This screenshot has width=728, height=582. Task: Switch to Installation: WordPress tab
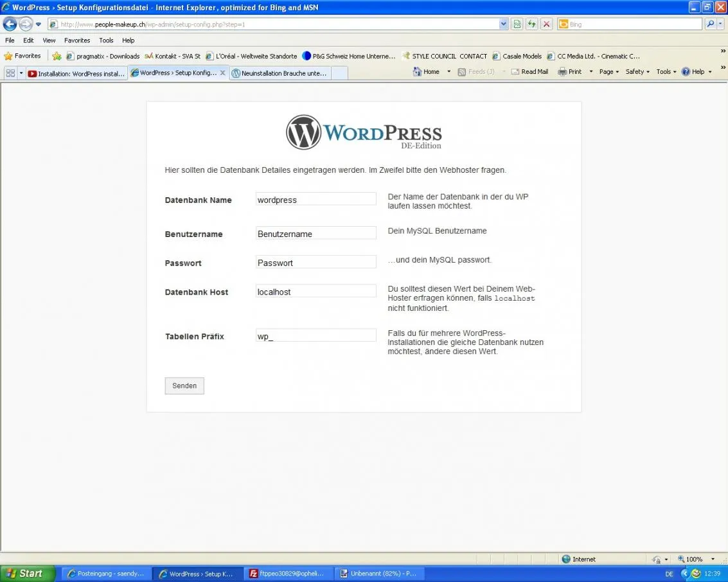tap(76, 73)
